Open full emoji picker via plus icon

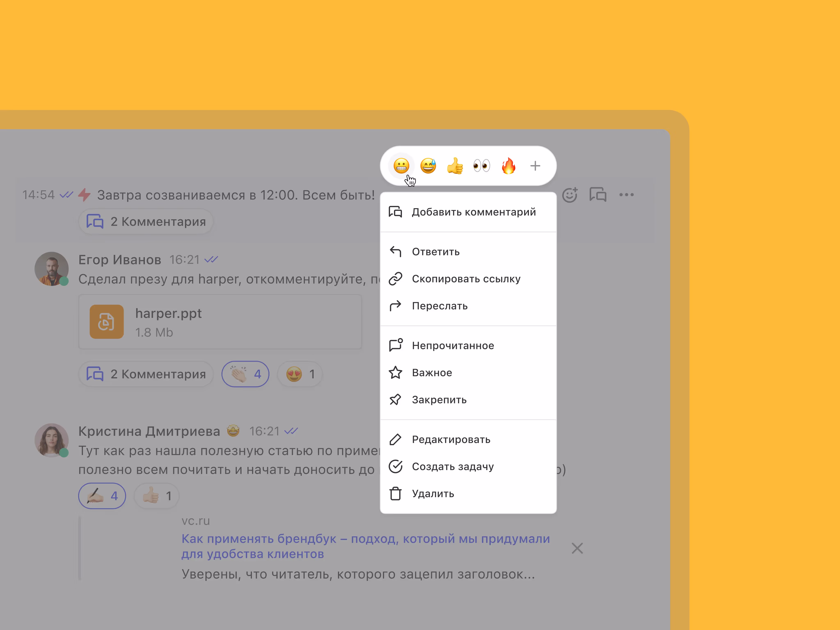click(x=535, y=166)
